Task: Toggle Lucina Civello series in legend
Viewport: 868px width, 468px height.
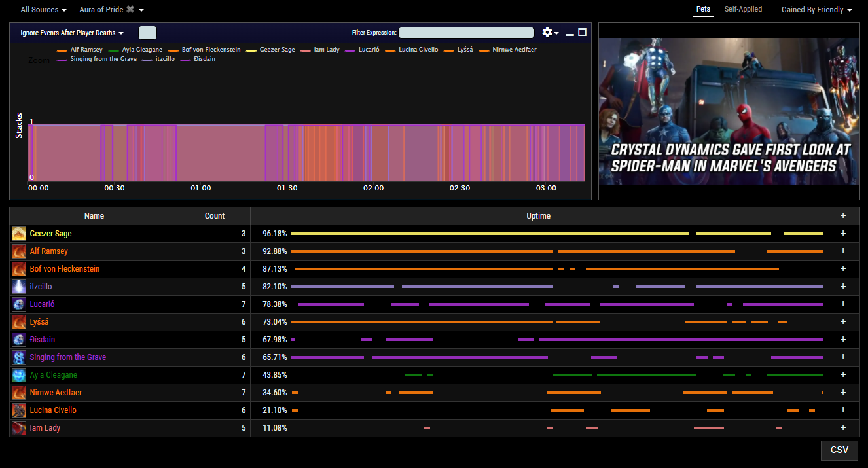Action: 412,50
